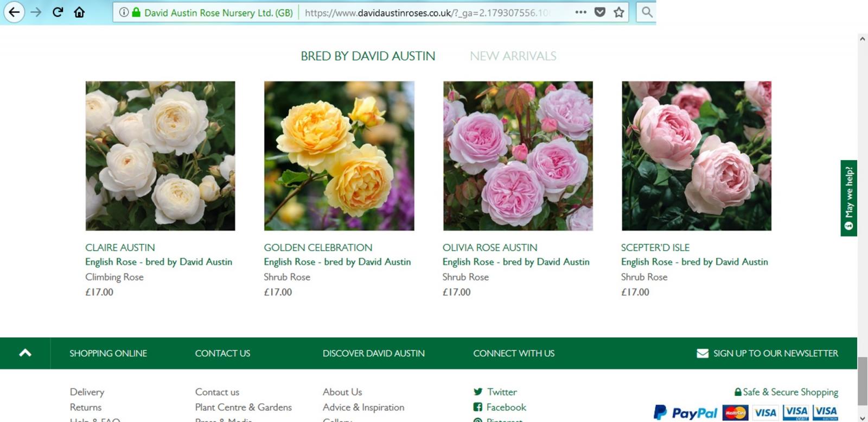Select the Bred by David Austin tab
The image size is (868, 422).
pyautogui.click(x=368, y=56)
